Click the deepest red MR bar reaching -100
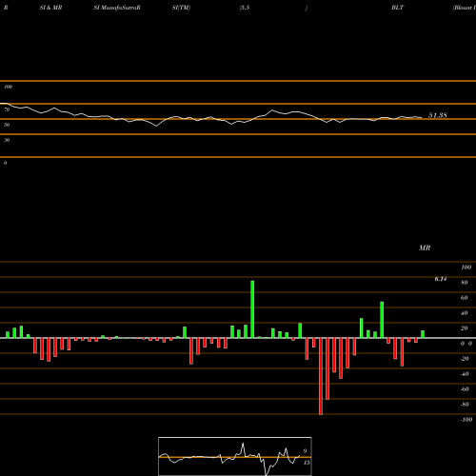 [321, 376]
